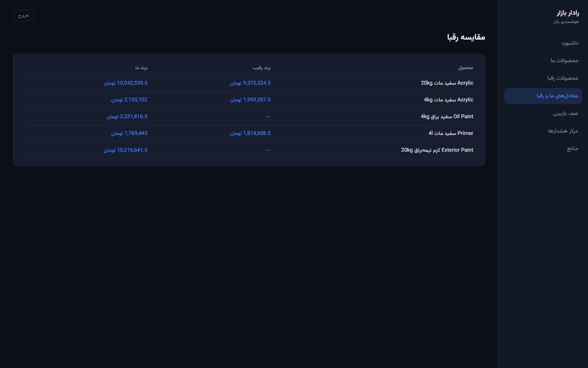
Task: Select product 4kg سفید مات Acrylic
Action: pyautogui.click(x=449, y=100)
